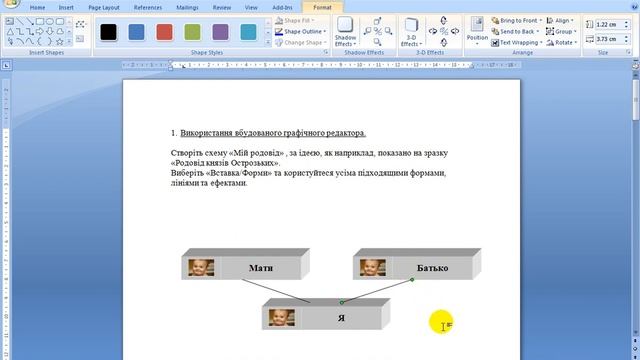Expand the Shape Styles gallery
640x360 pixels.
tap(268, 42)
